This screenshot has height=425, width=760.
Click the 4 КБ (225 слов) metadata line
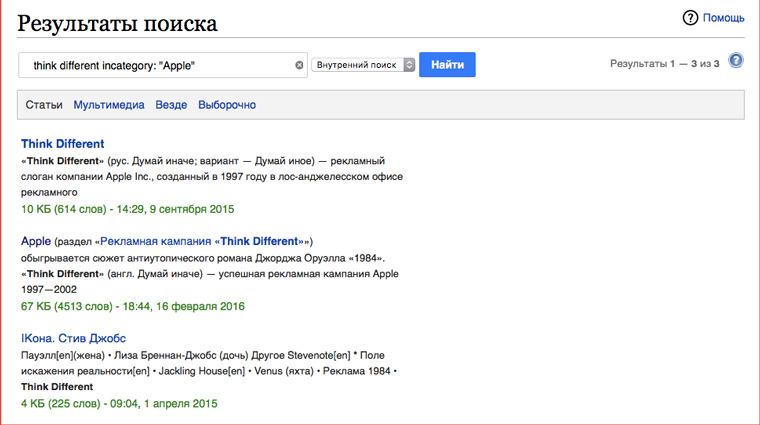[119, 404]
